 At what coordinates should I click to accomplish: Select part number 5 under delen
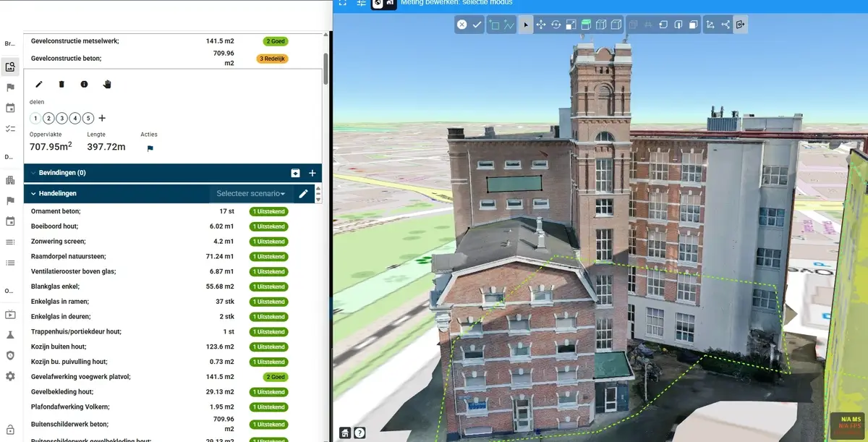(x=88, y=119)
